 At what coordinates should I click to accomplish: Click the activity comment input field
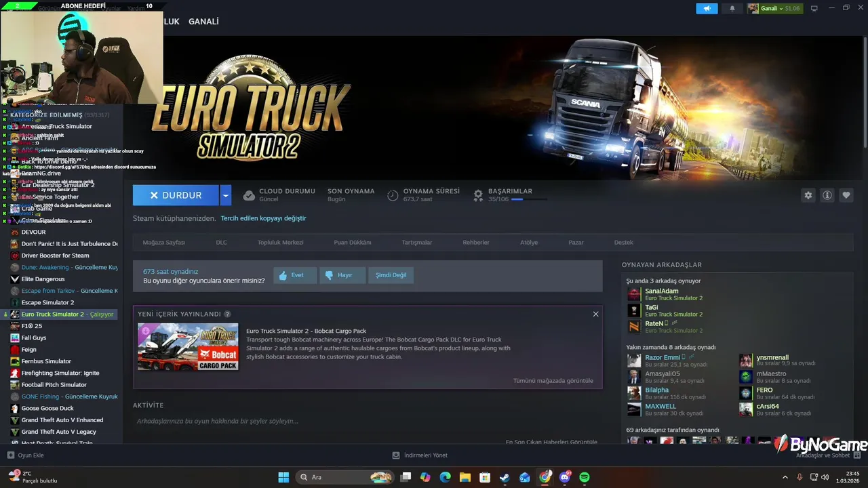point(367,421)
